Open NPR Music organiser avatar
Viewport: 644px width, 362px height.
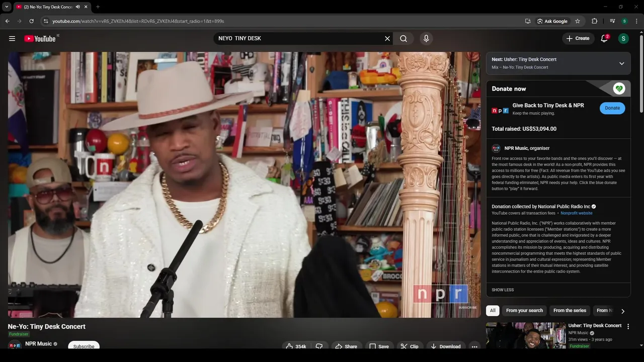(496, 148)
